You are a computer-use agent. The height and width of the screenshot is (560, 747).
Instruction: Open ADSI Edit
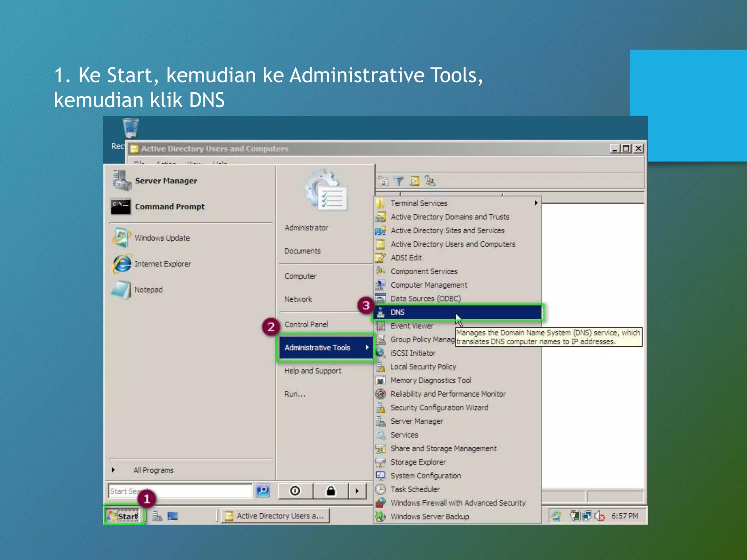pos(457,258)
